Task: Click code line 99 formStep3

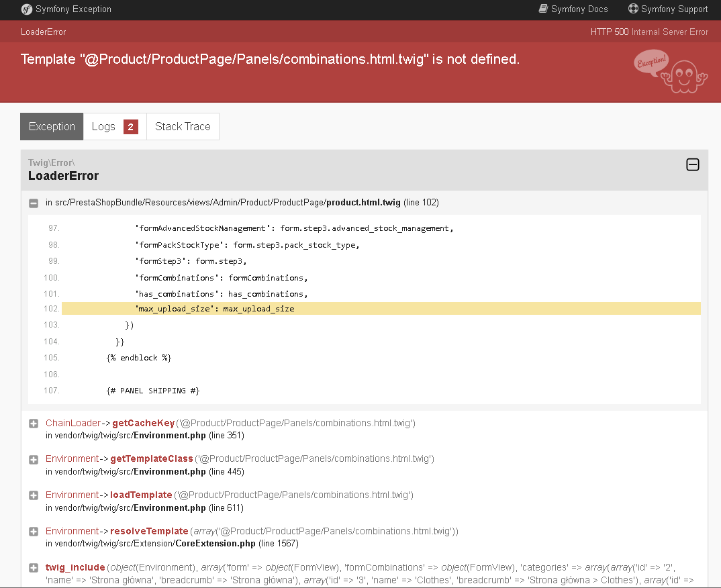Action: [191, 261]
